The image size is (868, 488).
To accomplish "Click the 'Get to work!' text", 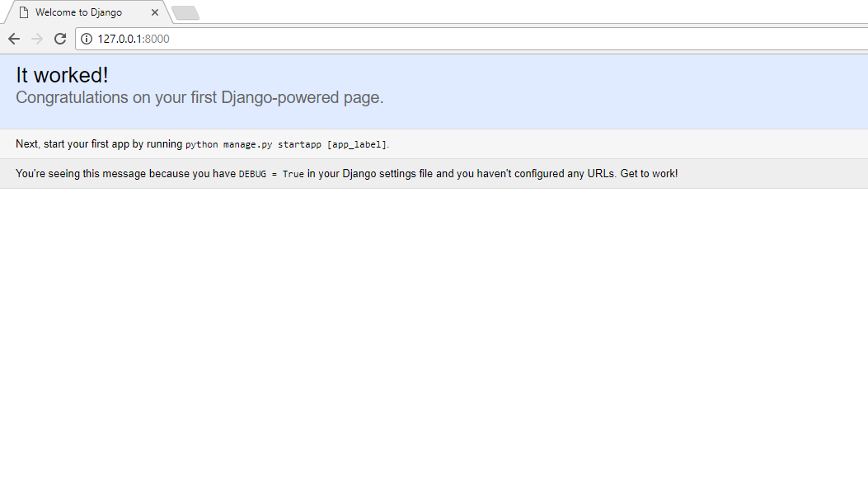I will (649, 174).
